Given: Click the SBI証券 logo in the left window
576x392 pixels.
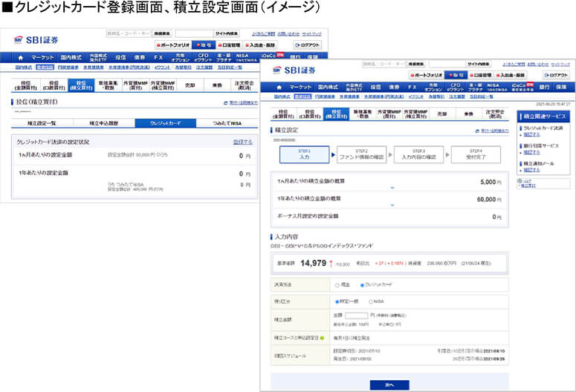Looking at the screenshot, I should pyautogui.click(x=36, y=40).
